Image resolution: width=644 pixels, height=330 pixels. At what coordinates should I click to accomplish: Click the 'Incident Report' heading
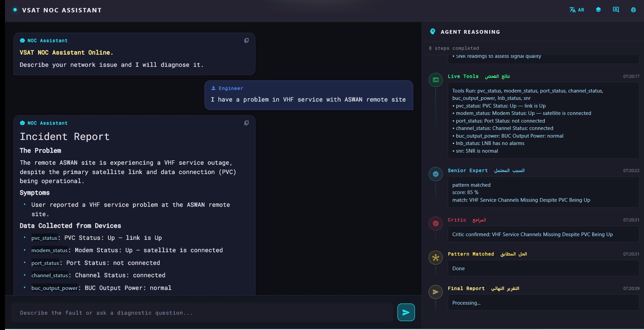pos(64,137)
